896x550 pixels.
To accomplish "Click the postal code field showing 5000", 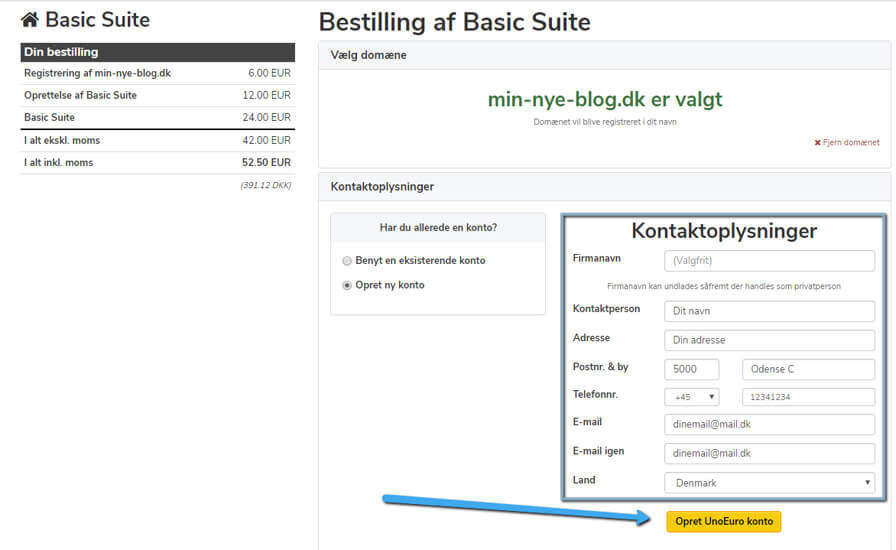I will pyautogui.click(x=691, y=369).
